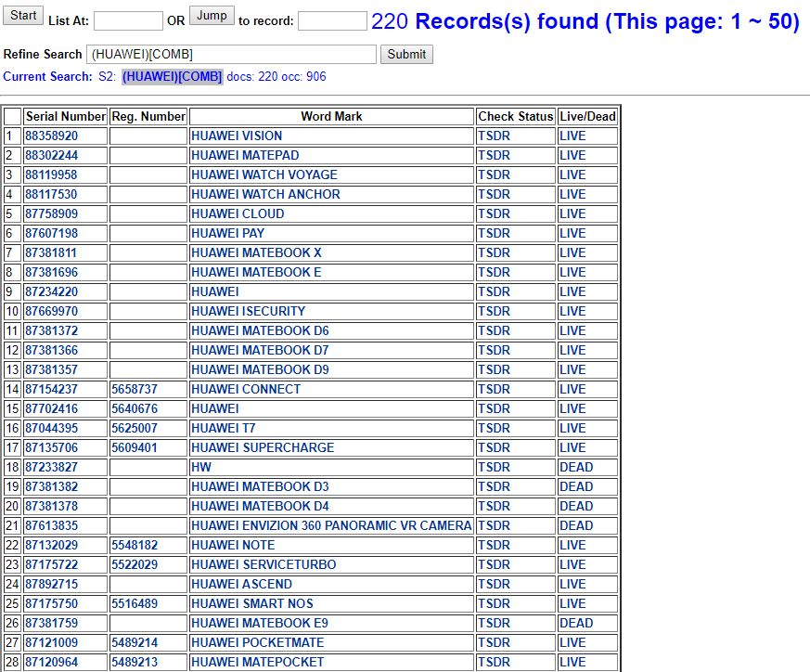Open serial number 87120964
Viewport: 810px width, 672px height.
(x=51, y=662)
